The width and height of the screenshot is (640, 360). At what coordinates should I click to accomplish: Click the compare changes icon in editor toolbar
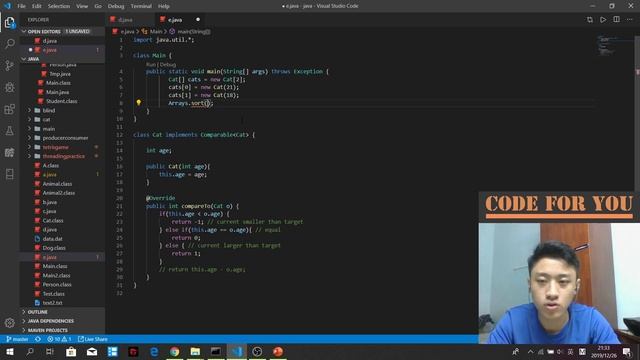pos(589,20)
